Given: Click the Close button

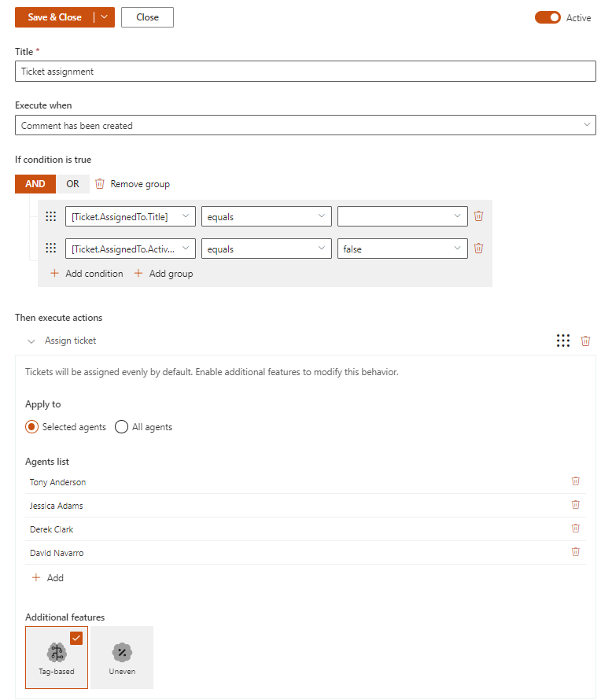Looking at the screenshot, I should coord(147,17).
